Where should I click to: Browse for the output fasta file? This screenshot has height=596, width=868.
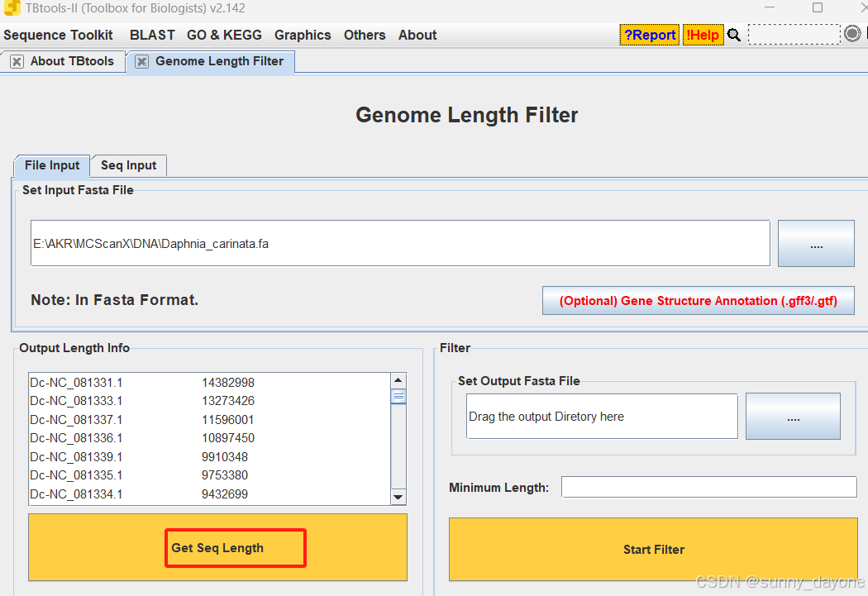793,416
